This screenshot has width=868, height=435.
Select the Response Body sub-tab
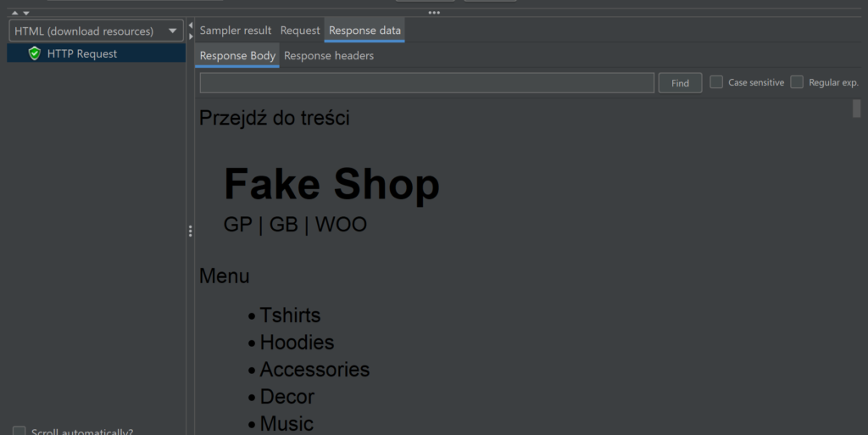[237, 56]
